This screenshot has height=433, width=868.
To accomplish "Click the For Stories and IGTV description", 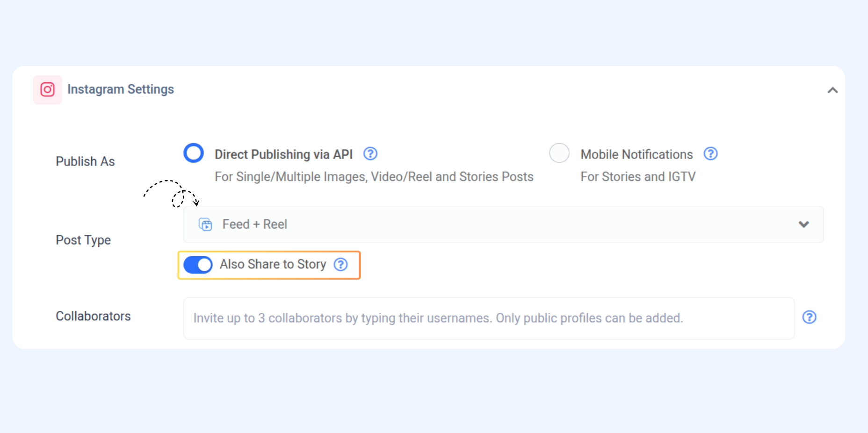I will click(638, 177).
